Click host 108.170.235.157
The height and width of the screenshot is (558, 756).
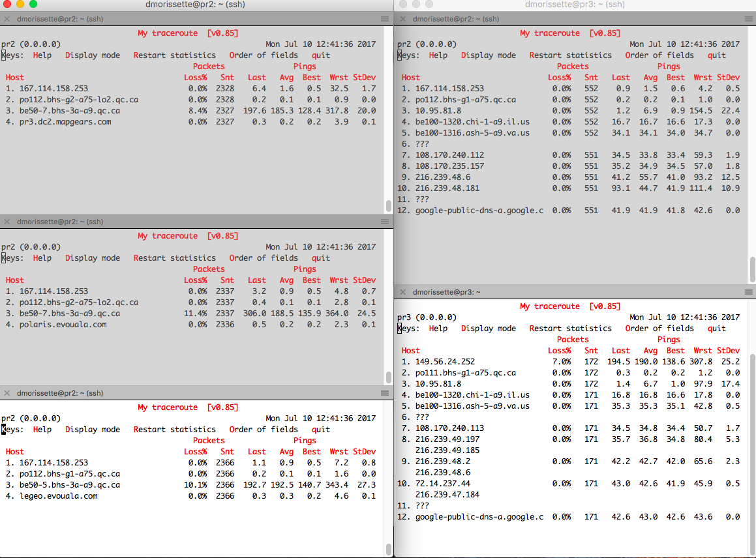450,166
